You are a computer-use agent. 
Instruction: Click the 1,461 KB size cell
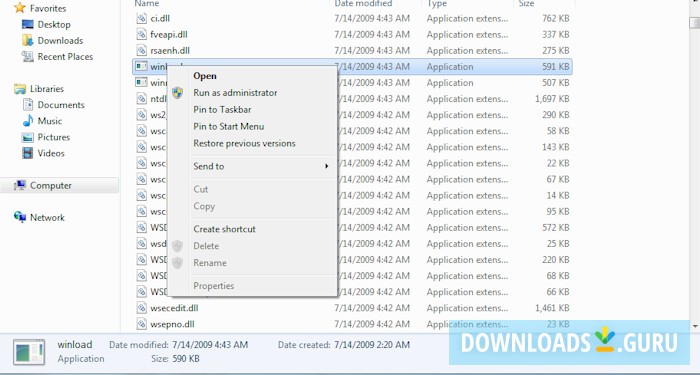[552, 308]
